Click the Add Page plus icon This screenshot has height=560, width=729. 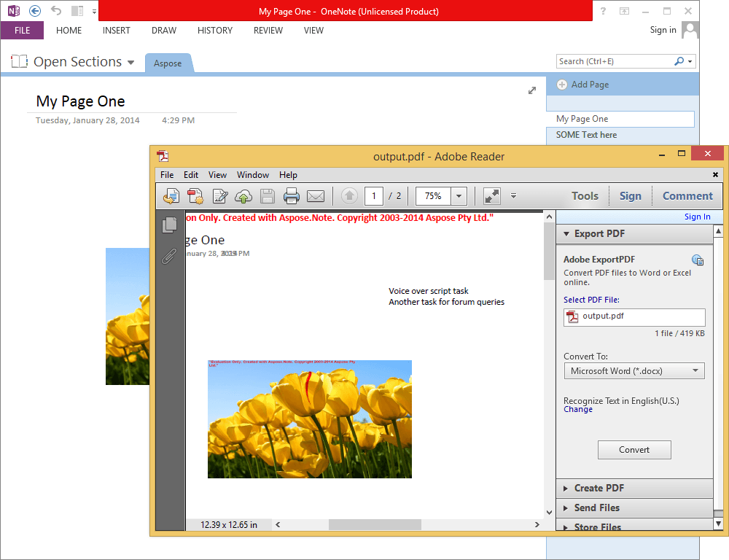click(x=562, y=85)
